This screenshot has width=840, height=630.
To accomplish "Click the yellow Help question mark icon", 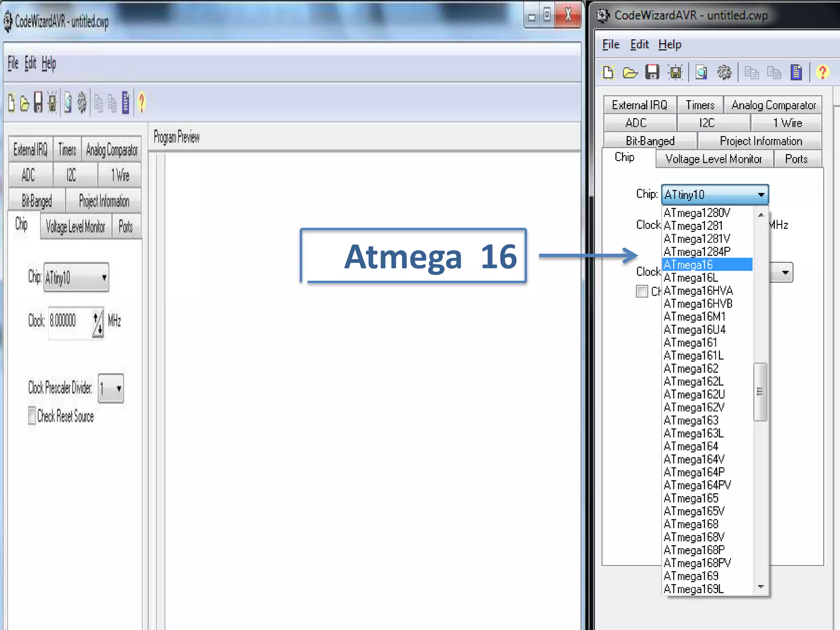I will [x=822, y=73].
